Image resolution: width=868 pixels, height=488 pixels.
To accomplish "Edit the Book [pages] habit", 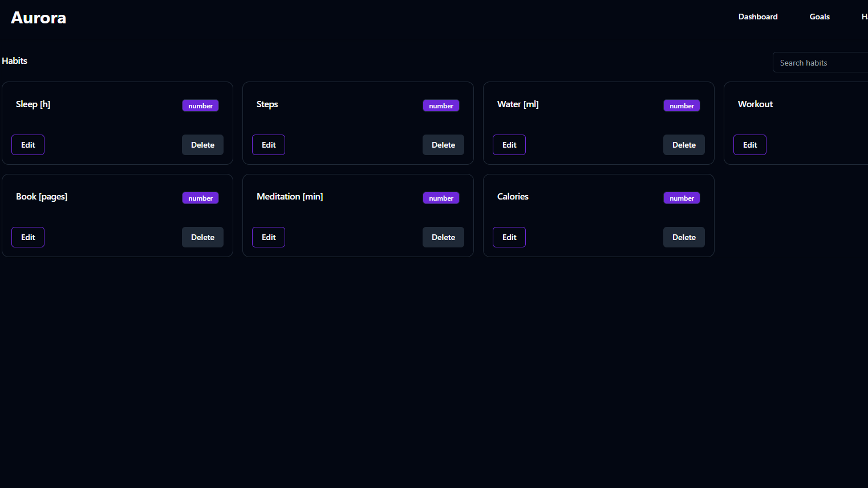I will coord(27,237).
